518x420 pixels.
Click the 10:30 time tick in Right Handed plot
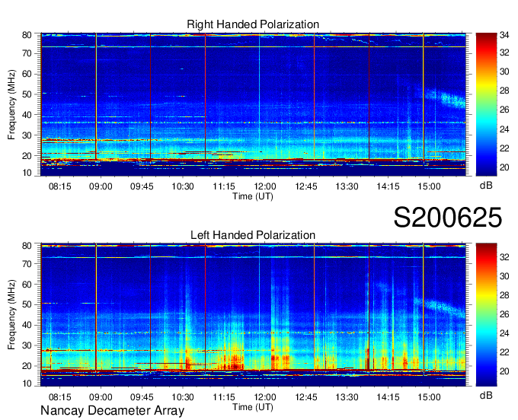[183, 186]
